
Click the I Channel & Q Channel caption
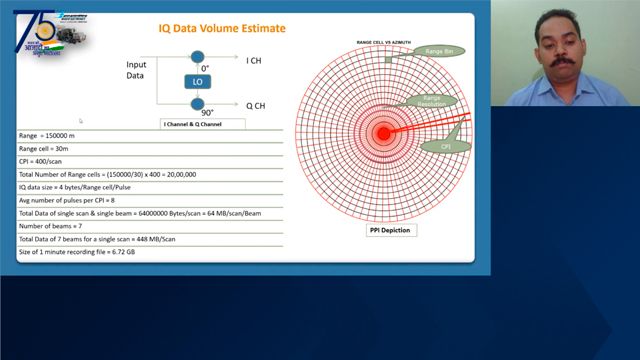(203, 124)
